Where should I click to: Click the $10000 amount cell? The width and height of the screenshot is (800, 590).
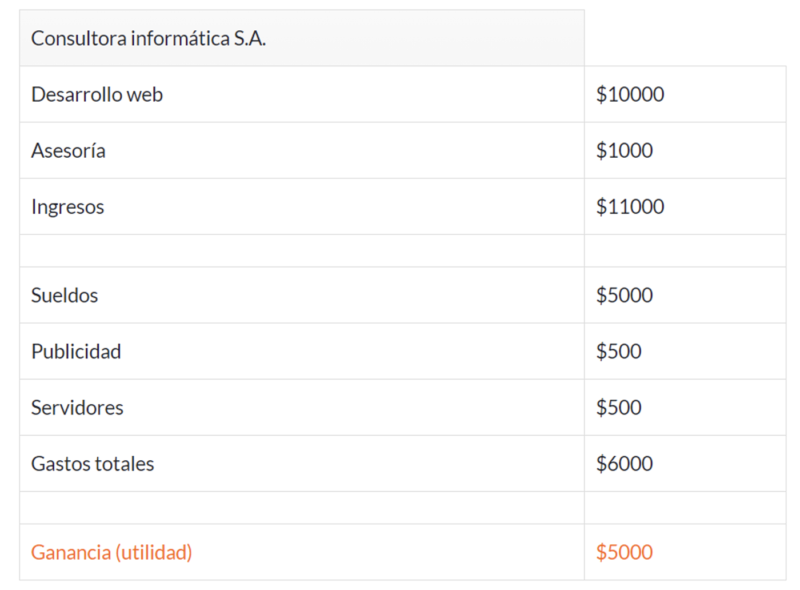pos(630,95)
